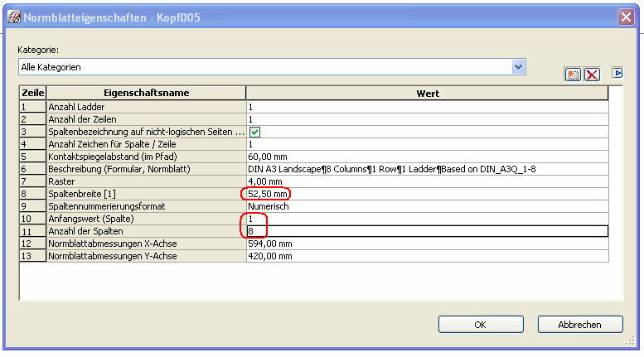Open the Kategorie dropdown arrow
The height and width of the screenshot is (357, 644).
(x=518, y=67)
